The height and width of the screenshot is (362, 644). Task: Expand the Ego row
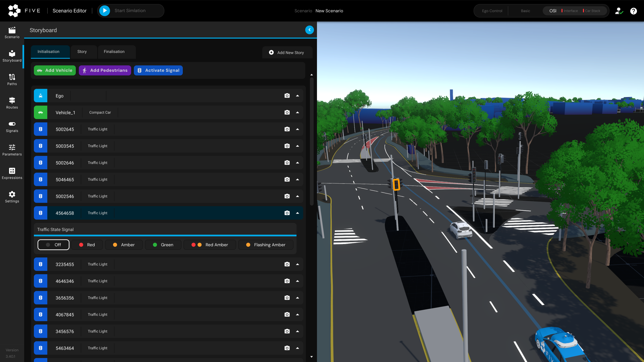[298, 96]
